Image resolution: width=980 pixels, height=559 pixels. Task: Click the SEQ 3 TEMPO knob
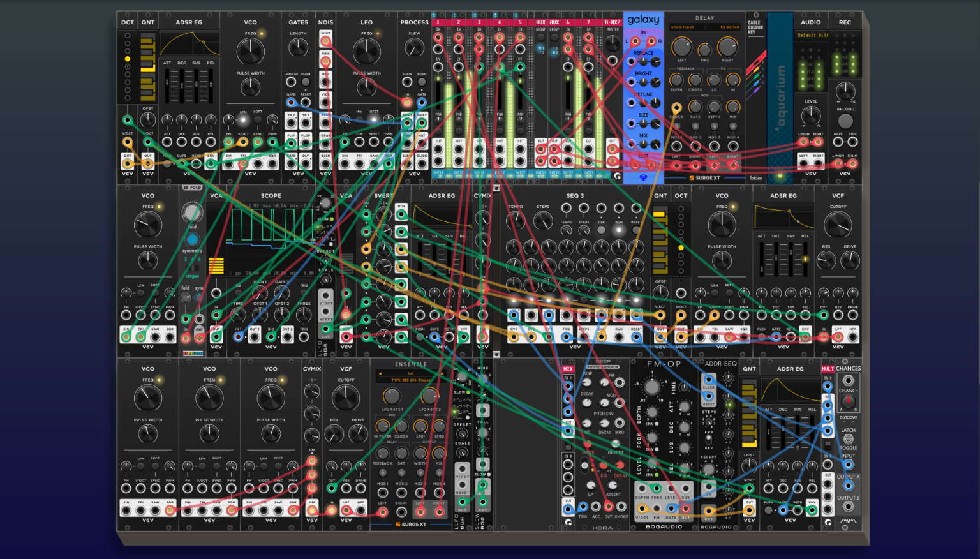click(516, 221)
